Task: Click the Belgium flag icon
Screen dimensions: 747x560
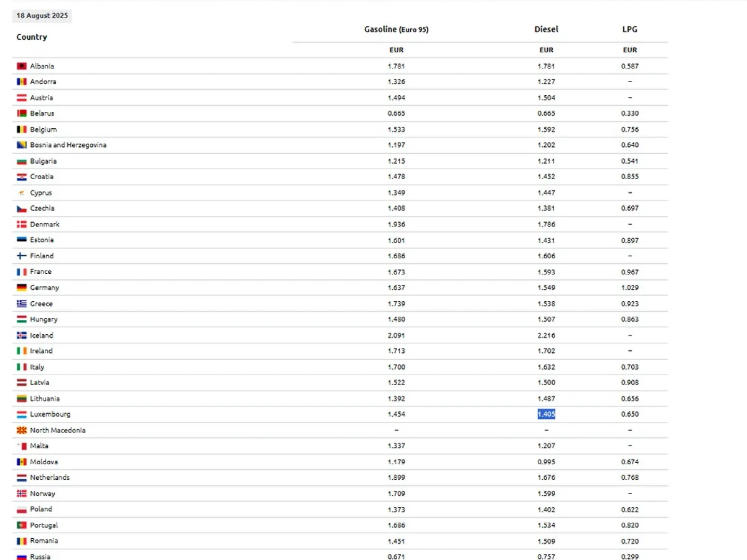Action: 22,129
